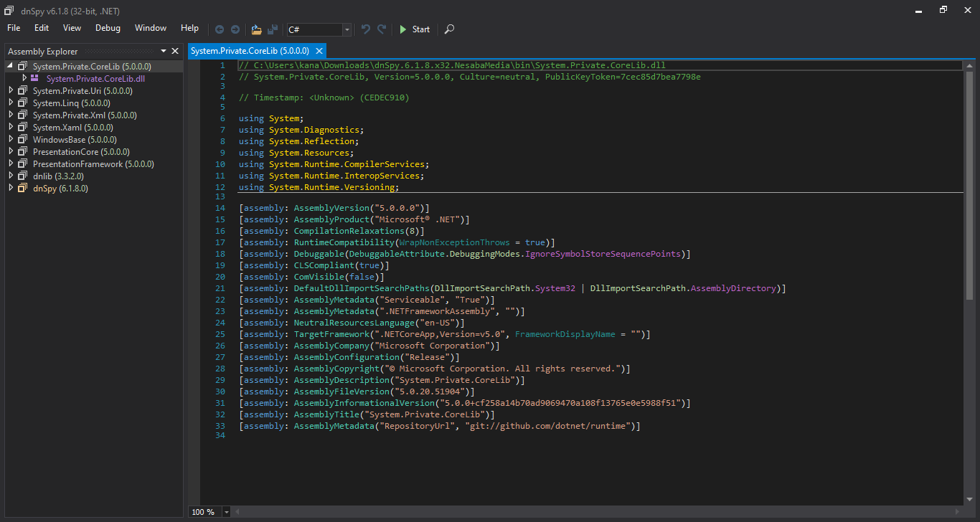Open the Help menu
The width and height of the screenshot is (980, 522).
coord(190,28)
